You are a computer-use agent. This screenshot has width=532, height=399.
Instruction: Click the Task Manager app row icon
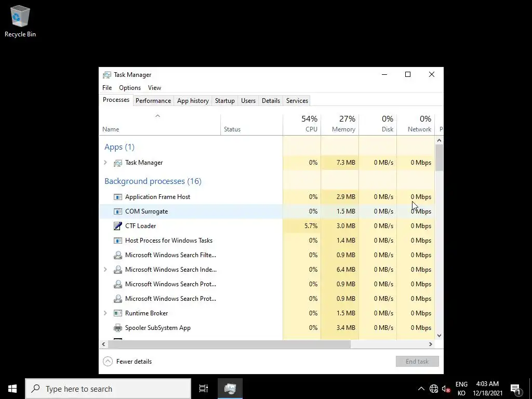coord(118,163)
